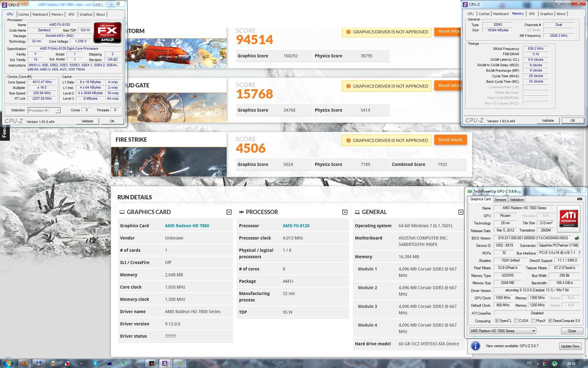This screenshot has width=588, height=368.
Task: Click the DRAM Frequency value 836.2 MHz
Action: 536,48
